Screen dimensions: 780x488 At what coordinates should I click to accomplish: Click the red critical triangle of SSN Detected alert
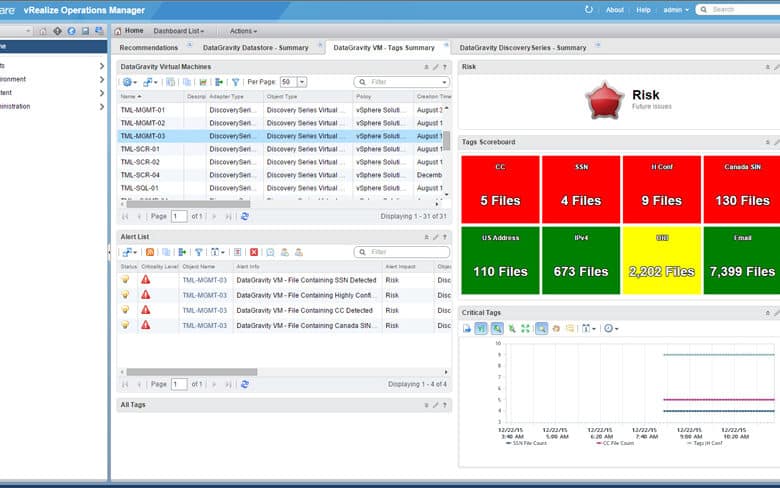145,280
